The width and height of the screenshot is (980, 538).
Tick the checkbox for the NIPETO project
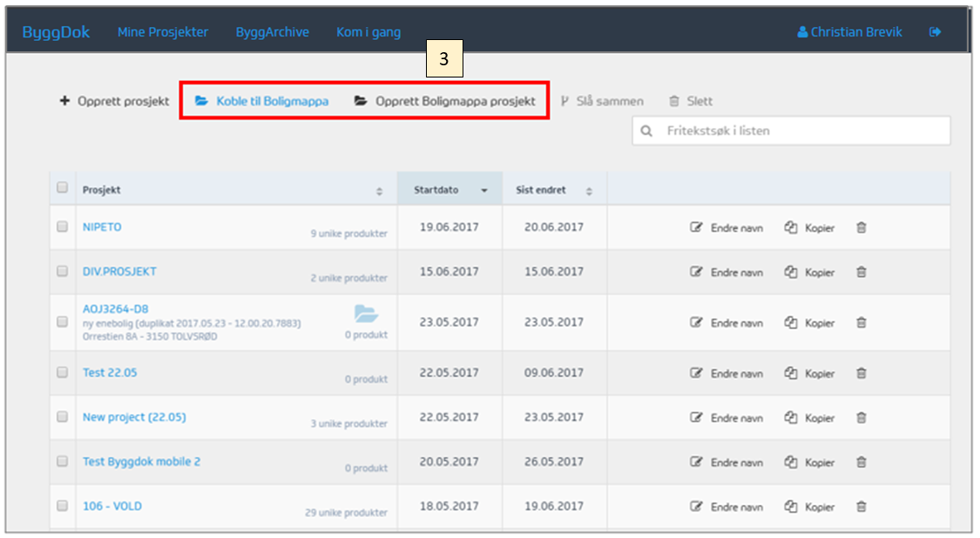tap(62, 226)
